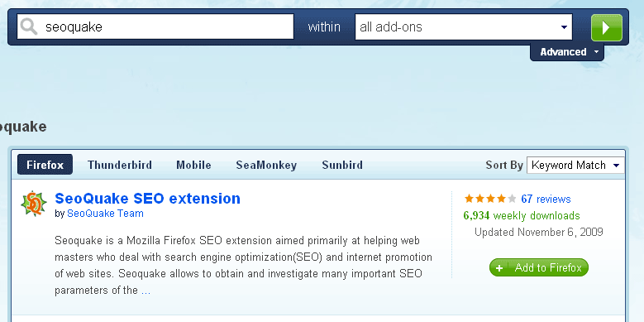Click the search field containing seoquake
This screenshot has width=644, height=322.
click(155, 27)
